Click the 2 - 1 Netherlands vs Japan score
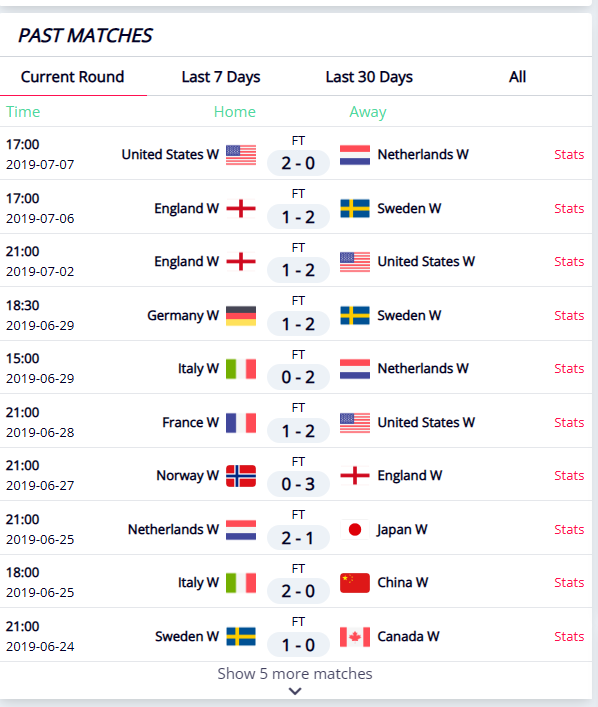This screenshot has width=598, height=707. click(x=298, y=538)
